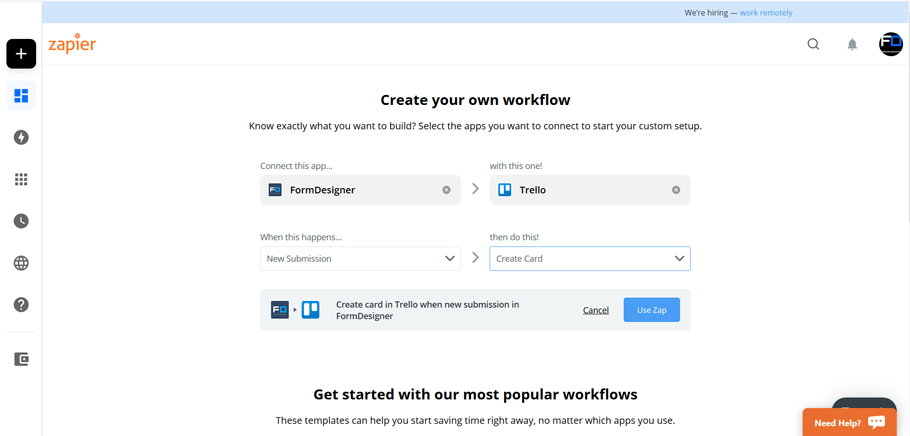
Task: Open the Help question mark icon
Action: 21,305
